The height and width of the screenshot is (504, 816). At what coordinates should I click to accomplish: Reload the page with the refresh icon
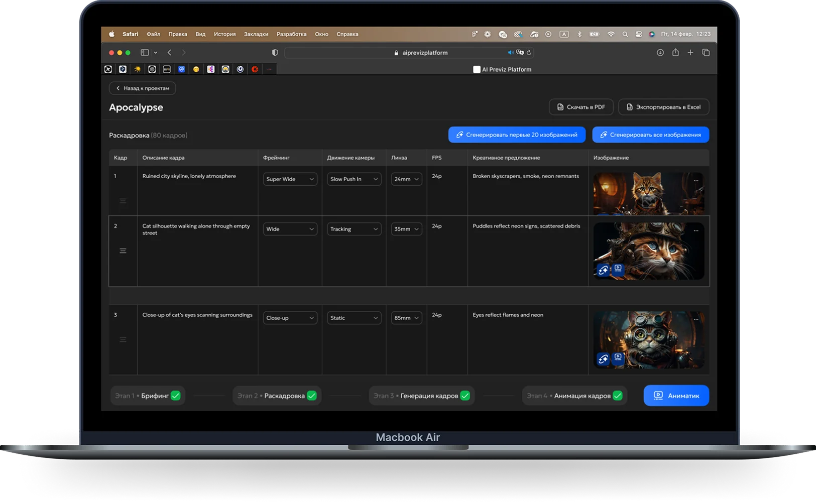pyautogui.click(x=529, y=52)
